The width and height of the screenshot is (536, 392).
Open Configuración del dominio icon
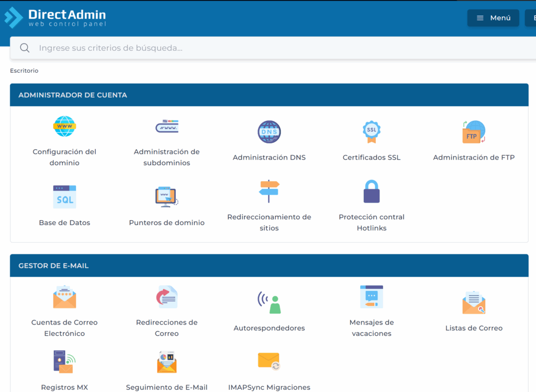point(64,127)
